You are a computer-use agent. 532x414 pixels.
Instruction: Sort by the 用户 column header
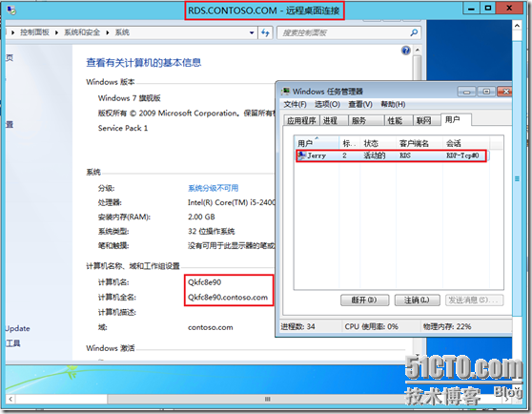(317, 143)
